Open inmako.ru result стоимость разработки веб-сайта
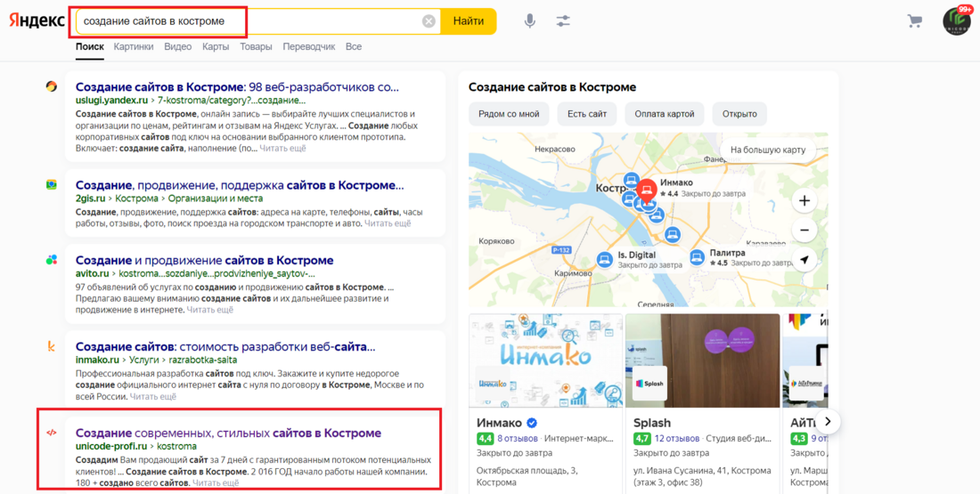 [225, 346]
